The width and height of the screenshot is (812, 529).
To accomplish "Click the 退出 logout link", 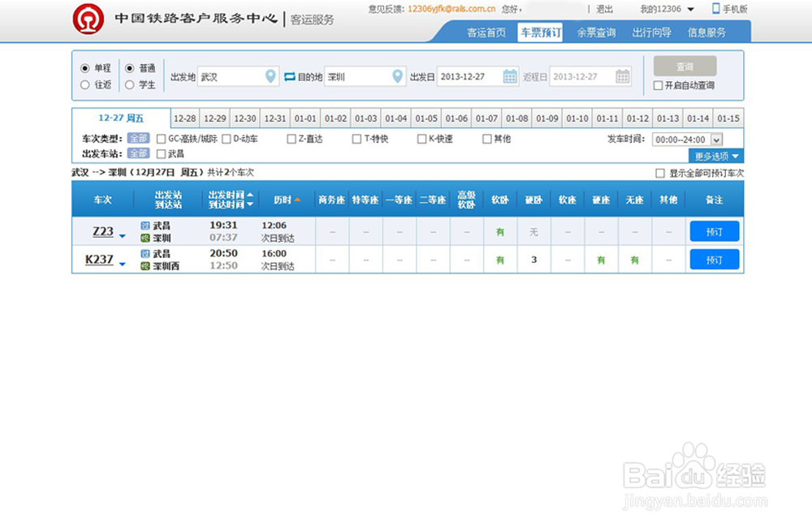I will [603, 8].
